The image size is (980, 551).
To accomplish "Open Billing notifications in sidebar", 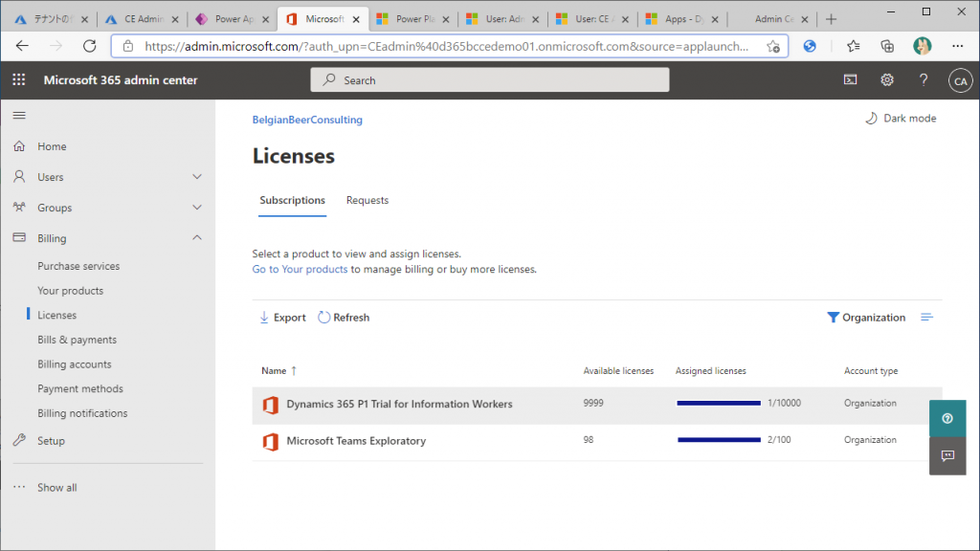I will (x=82, y=413).
